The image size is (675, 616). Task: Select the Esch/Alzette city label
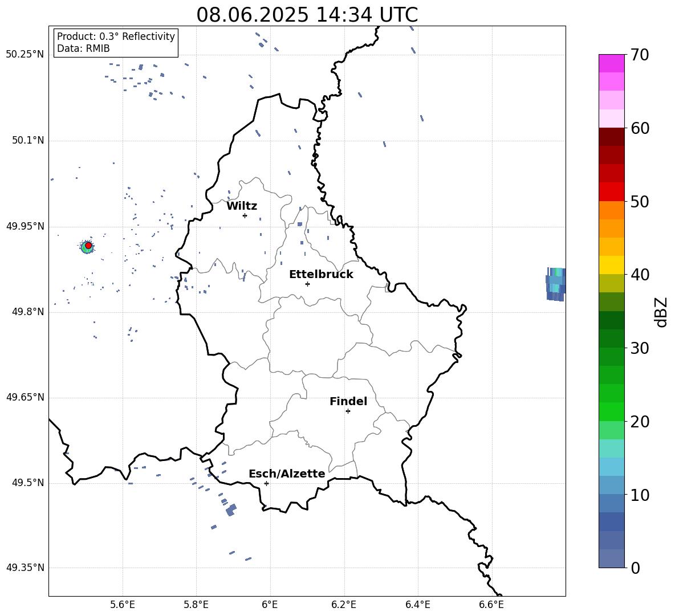tap(287, 474)
